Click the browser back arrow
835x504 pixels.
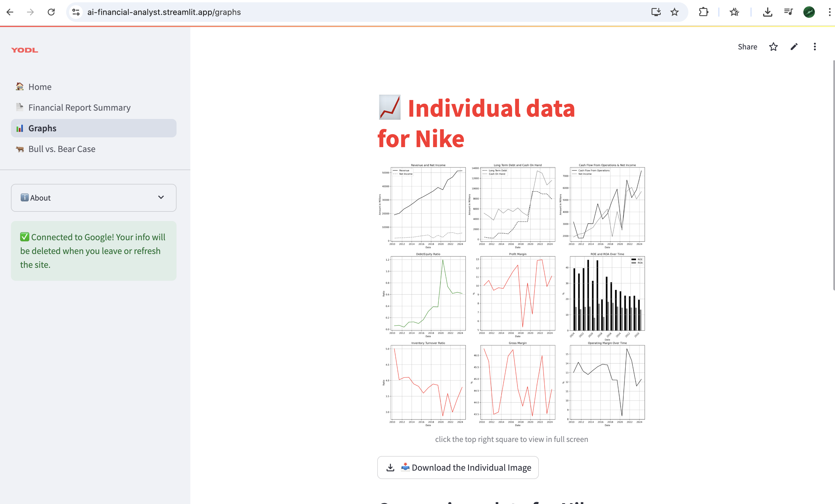[10, 12]
